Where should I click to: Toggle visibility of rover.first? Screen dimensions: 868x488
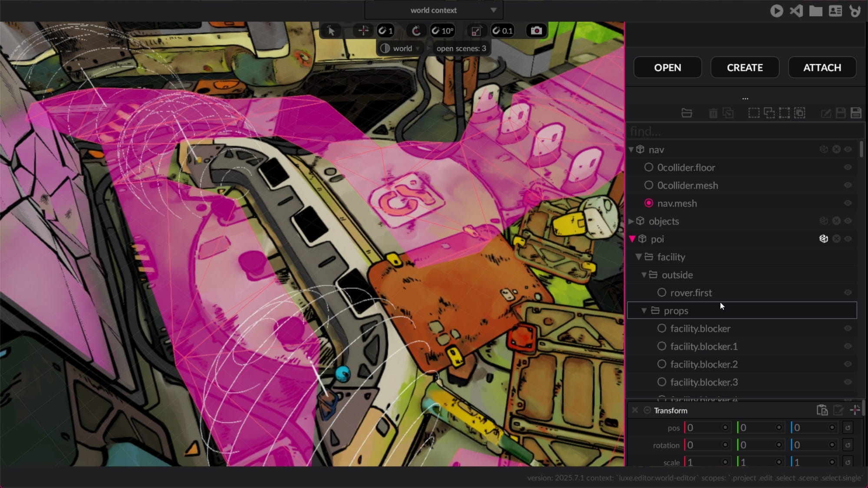point(848,293)
